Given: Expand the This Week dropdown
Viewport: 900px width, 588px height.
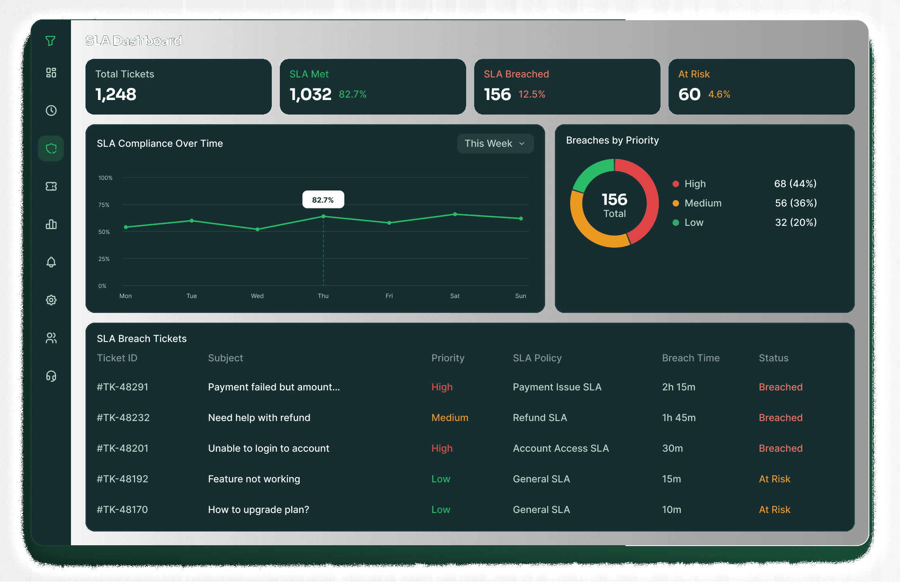Looking at the screenshot, I should click(495, 144).
